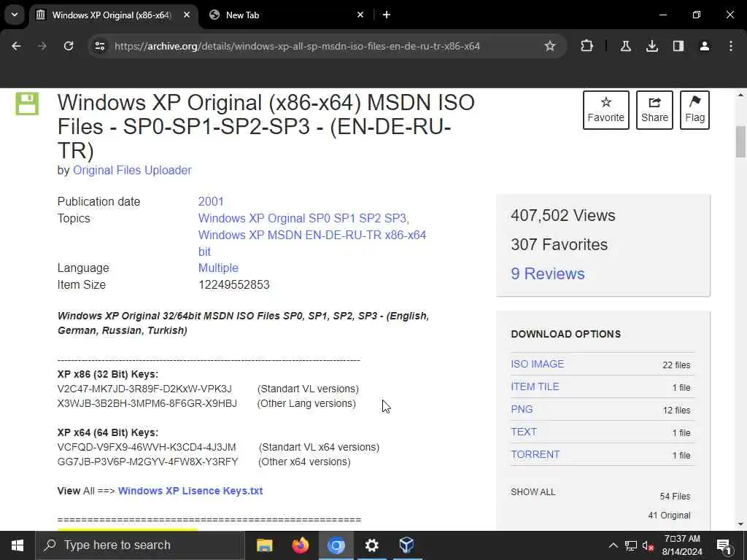The image size is (747, 560).
Task: Flag this archive item
Action: 694,110
